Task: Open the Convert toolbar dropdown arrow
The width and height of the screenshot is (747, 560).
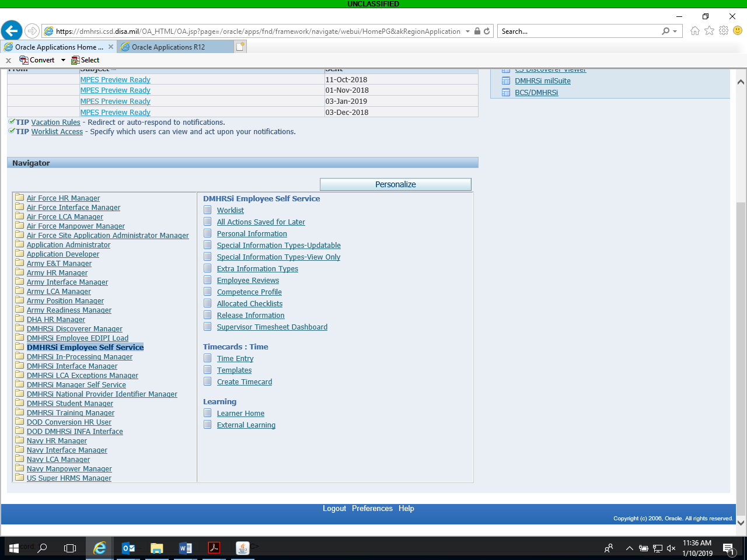Action: point(63,60)
